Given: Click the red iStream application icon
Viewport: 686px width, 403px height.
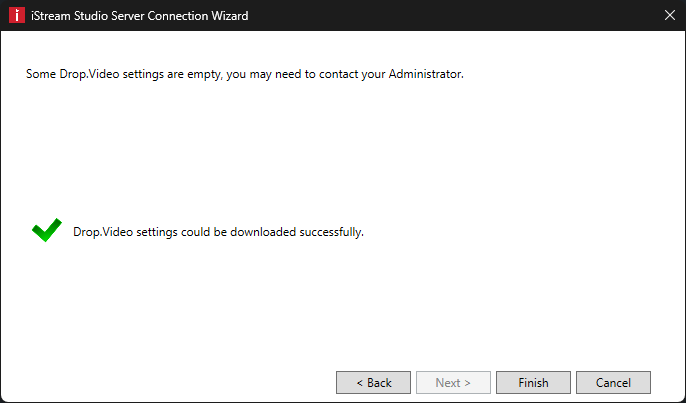Looking at the screenshot, I should (x=17, y=15).
